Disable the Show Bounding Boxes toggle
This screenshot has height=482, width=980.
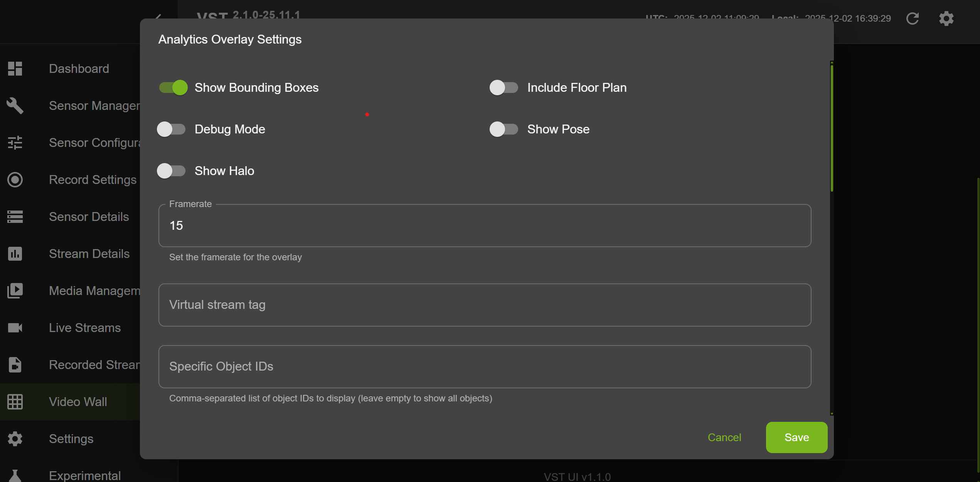[x=173, y=88]
